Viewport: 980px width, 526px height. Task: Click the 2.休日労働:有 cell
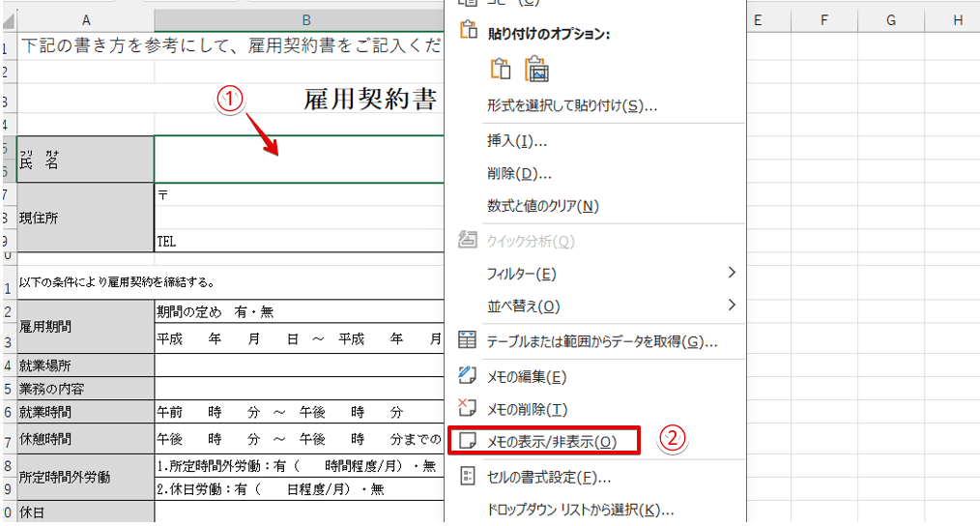(x=299, y=489)
